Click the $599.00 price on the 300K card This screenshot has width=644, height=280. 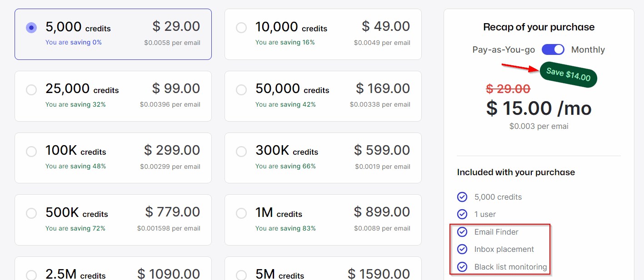pos(382,150)
